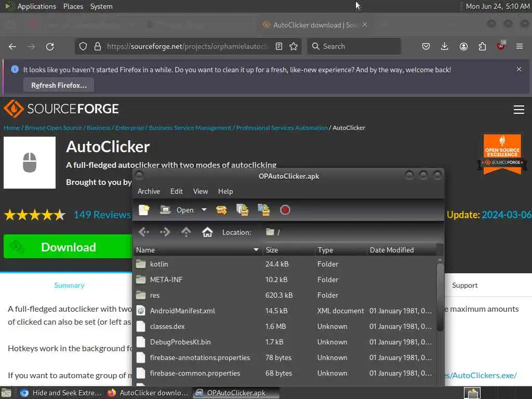Click the Save to Pocket icon
Image resolution: width=532 pixels, height=399 pixels.
pos(426,46)
